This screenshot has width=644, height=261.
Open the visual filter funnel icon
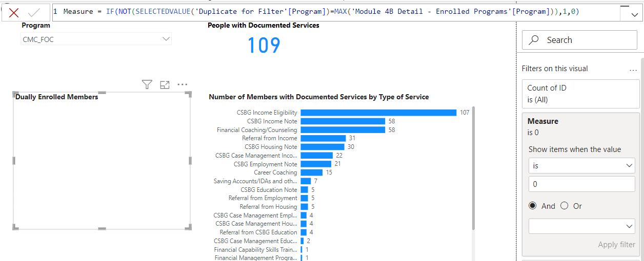click(147, 85)
